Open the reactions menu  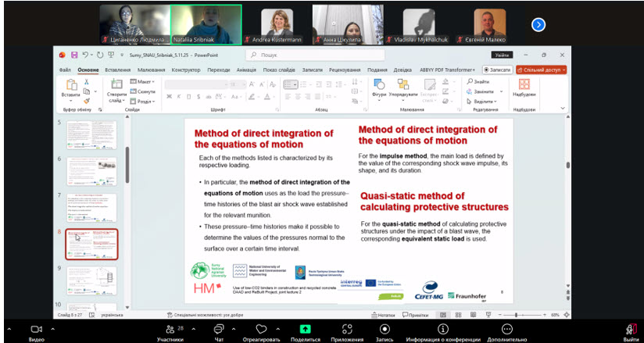261,330
